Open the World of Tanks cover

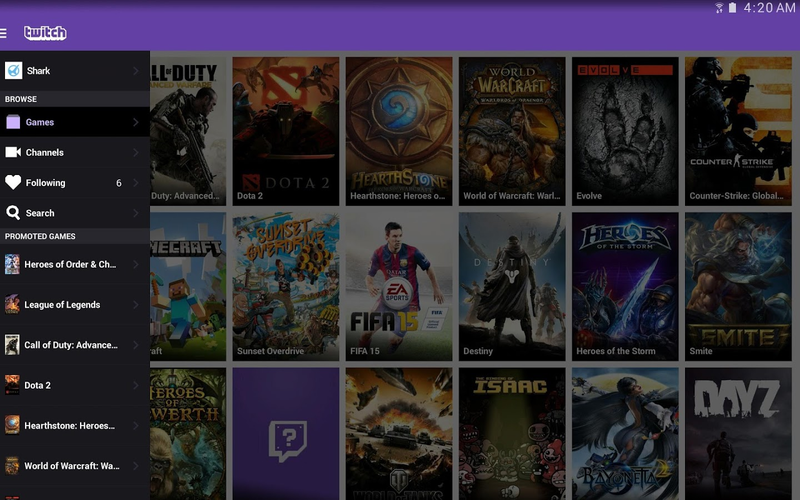point(399,434)
